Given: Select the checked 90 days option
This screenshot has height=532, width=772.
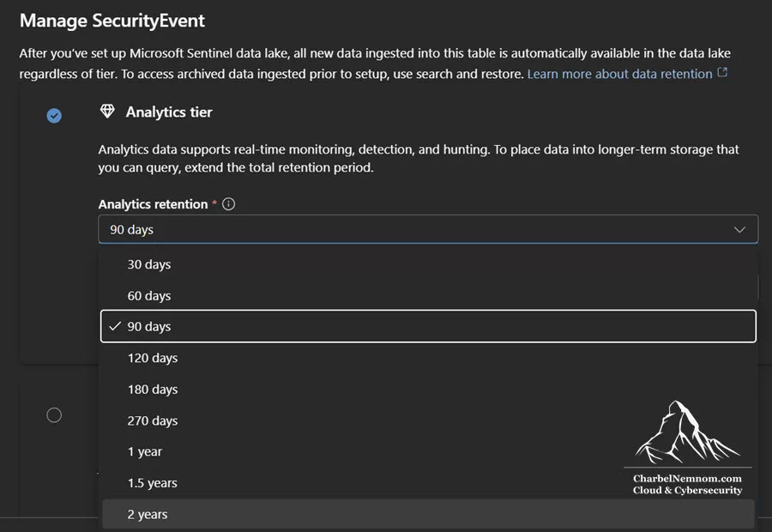Looking at the screenshot, I should pyautogui.click(x=428, y=326).
